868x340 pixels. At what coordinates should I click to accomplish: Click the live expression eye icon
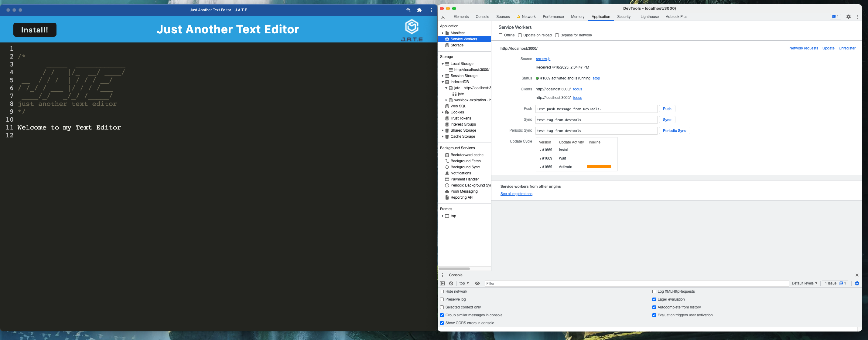tap(477, 284)
